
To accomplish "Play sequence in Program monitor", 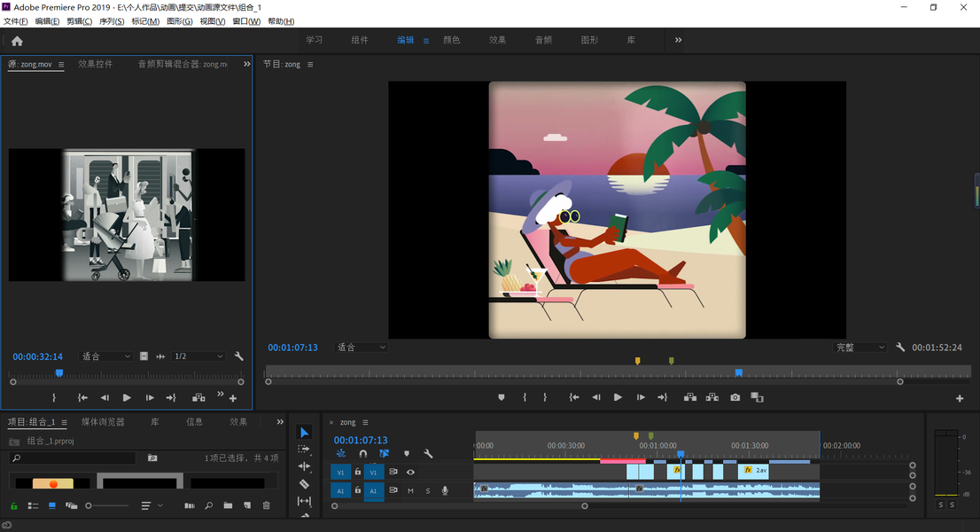I will click(618, 397).
